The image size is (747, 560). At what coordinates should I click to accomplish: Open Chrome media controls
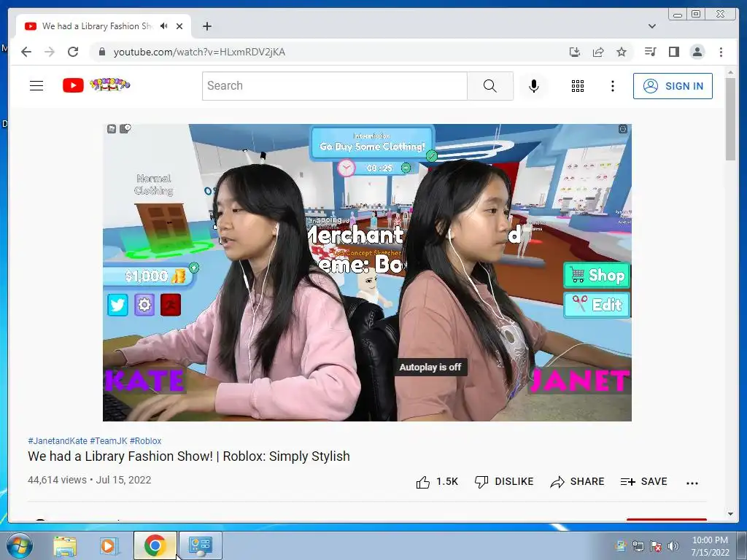650,52
